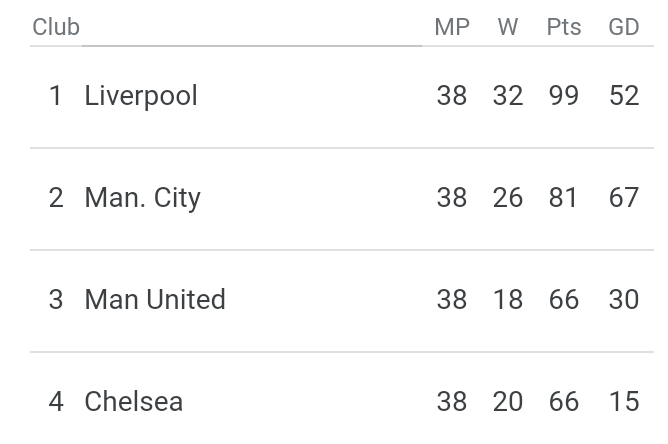This screenshot has width=668, height=444.
Task: Click Chelsea's 20 wins cell
Action: point(508,402)
